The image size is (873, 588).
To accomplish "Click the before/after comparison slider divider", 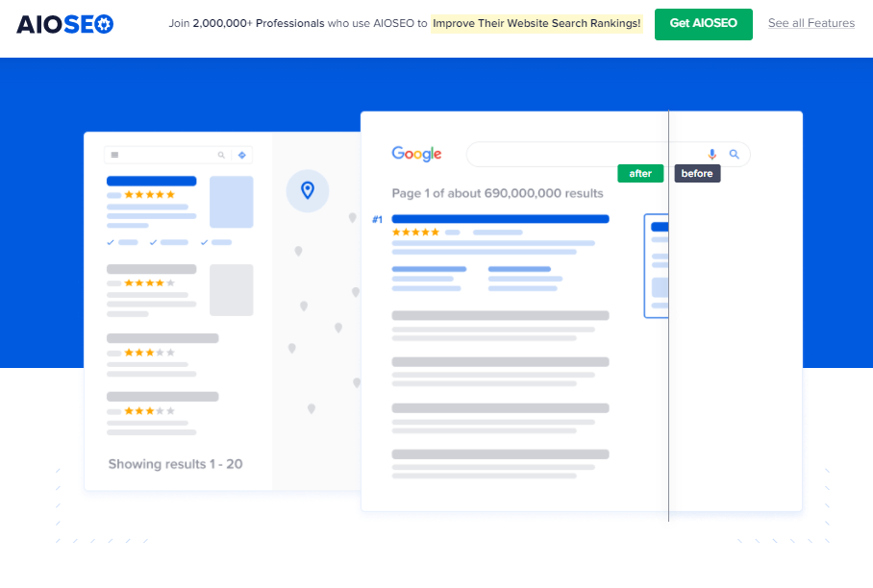I will pyautogui.click(x=668, y=317).
